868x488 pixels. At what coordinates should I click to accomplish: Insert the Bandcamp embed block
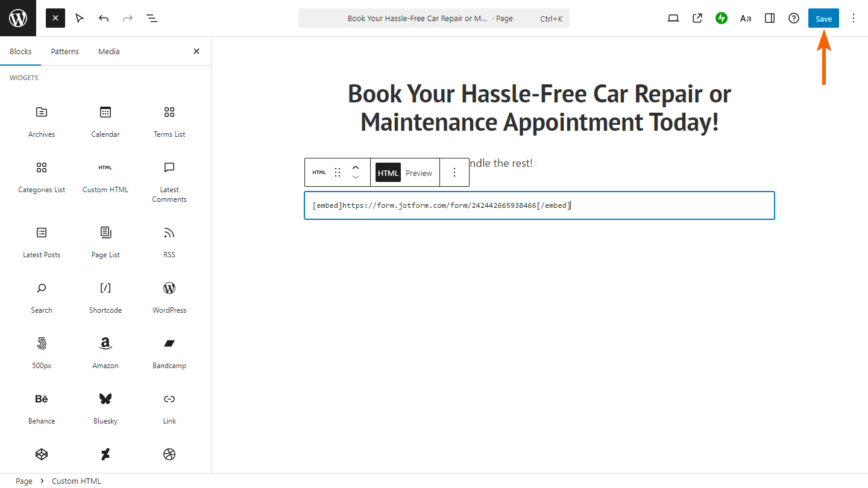(x=169, y=353)
